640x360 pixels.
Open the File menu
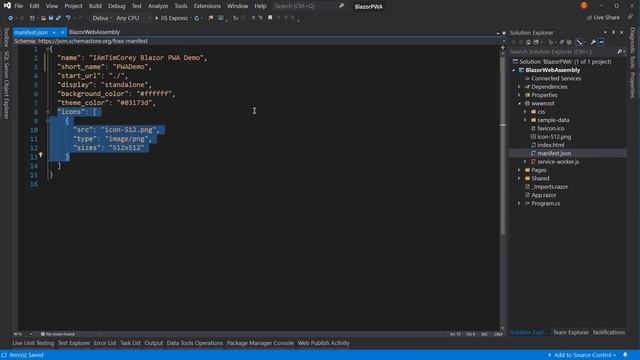19,6
